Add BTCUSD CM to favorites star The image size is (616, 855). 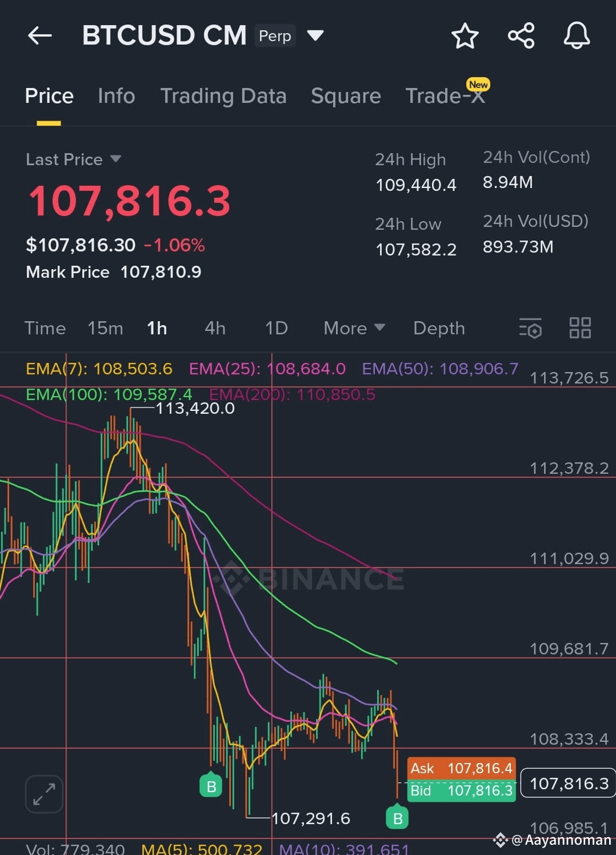point(465,35)
